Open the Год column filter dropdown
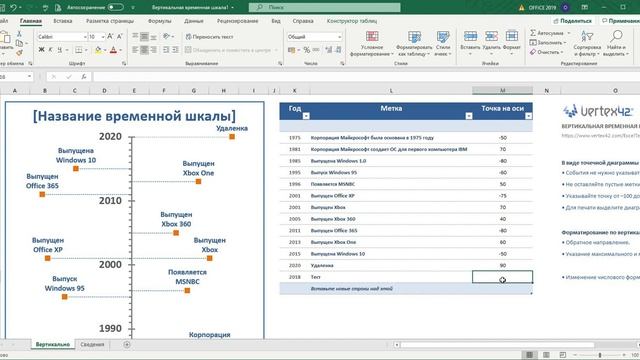The width and height of the screenshot is (640, 360). tap(306, 116)
